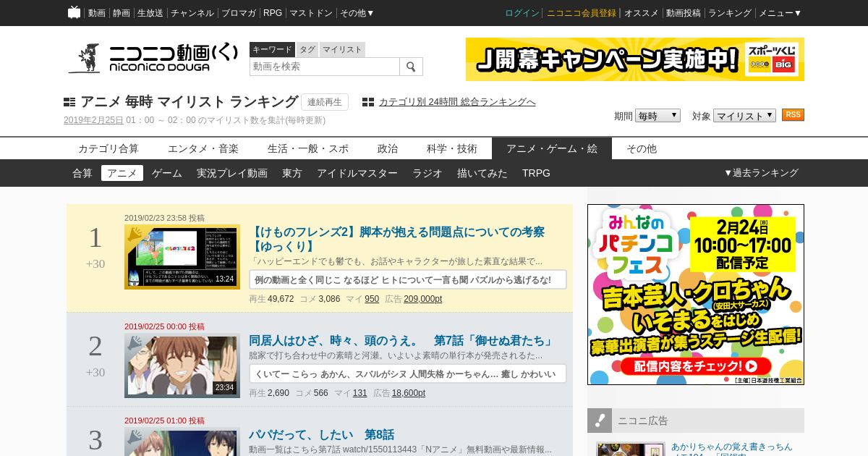Click the ランキング link in top bar

click(x=730, y=13)
